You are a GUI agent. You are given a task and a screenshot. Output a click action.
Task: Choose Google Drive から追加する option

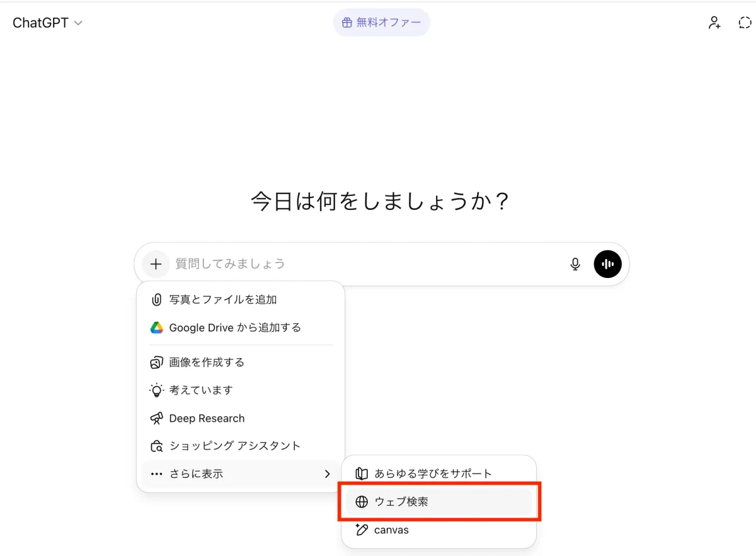tap(235, 328)
